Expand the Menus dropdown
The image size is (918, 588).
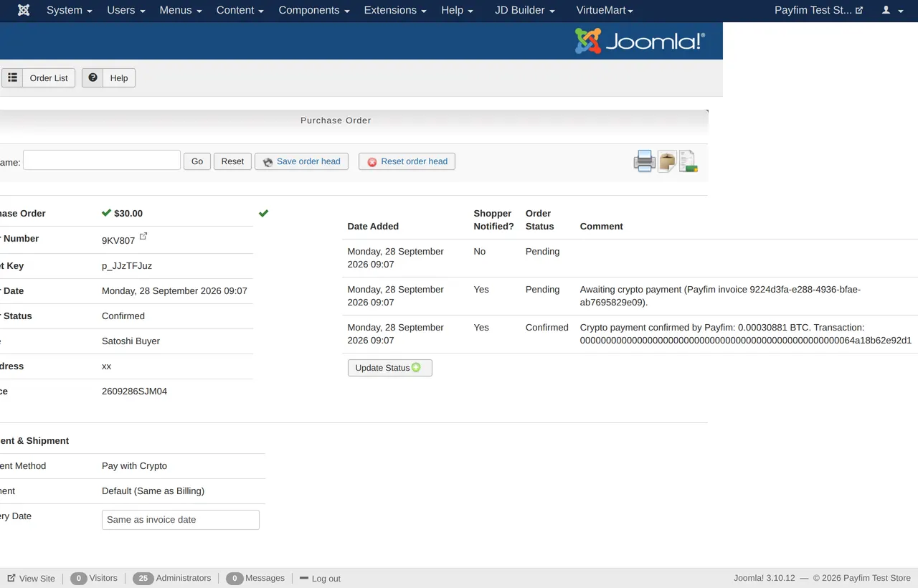pyautogui.click(x=181, y=10)
